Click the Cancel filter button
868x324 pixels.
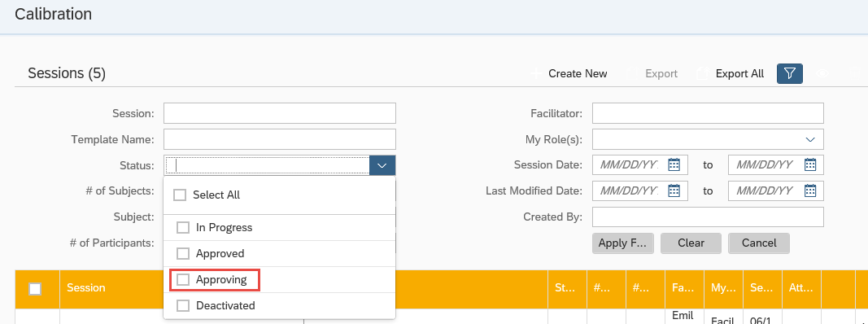tap(759, 243)
